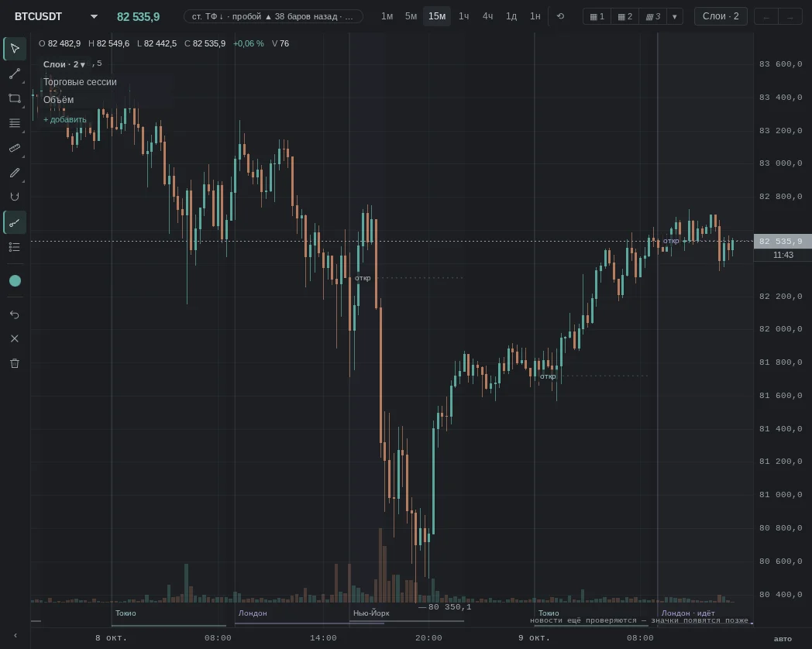Select the 1м timeframe
812x649 pixels.
pos(387,16)
